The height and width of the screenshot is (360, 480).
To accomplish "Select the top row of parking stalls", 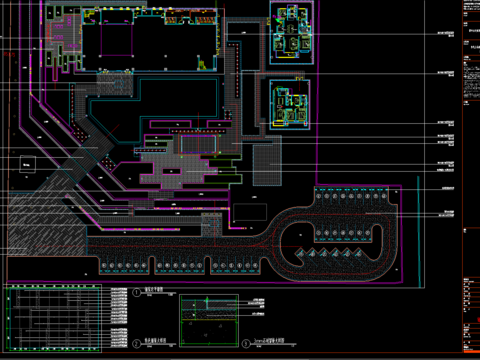I will click(351, 195).
